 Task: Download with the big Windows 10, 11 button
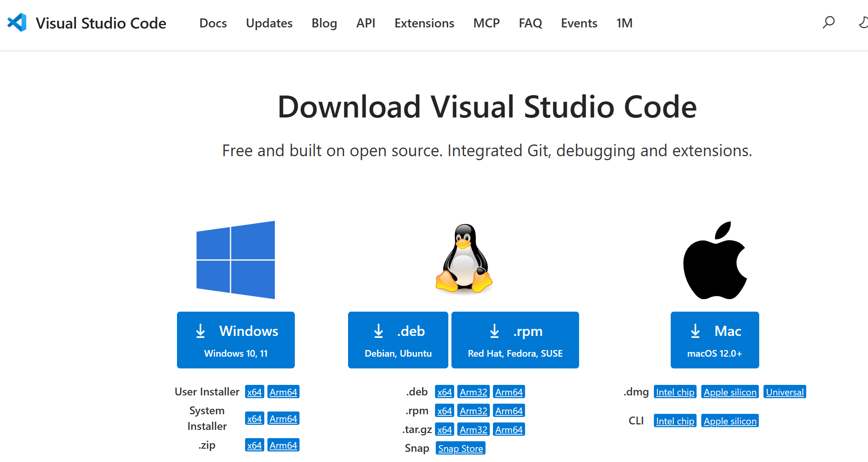pos(236,340)
